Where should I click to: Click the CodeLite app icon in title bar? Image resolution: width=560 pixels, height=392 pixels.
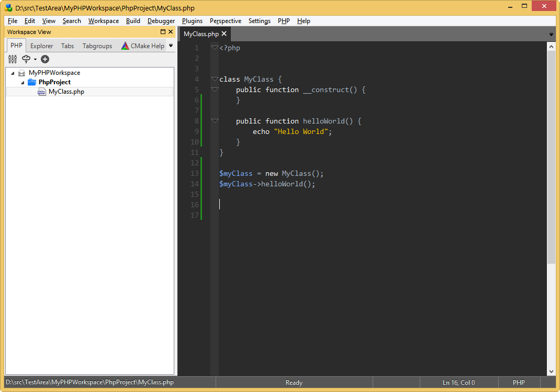(x=8, y=7)
